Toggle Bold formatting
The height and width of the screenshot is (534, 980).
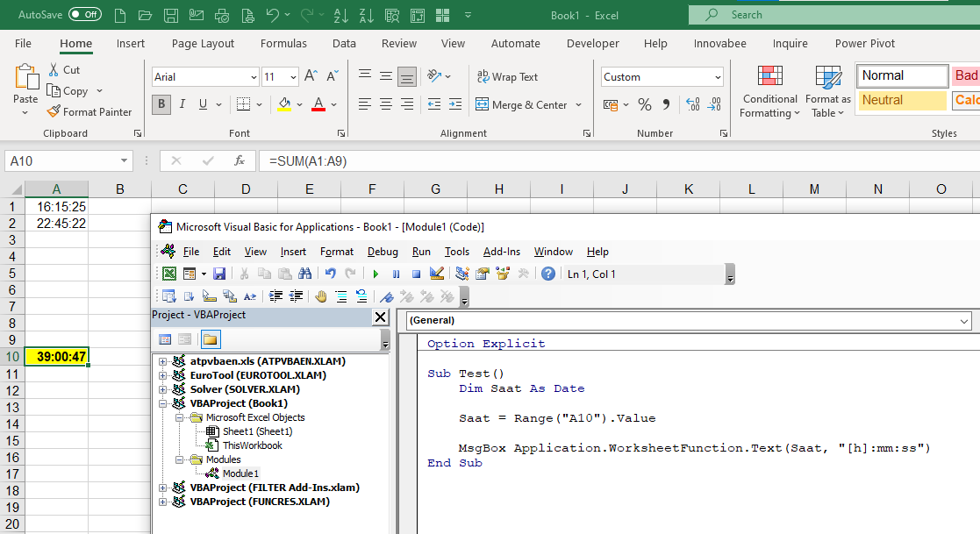coord(161,104)
